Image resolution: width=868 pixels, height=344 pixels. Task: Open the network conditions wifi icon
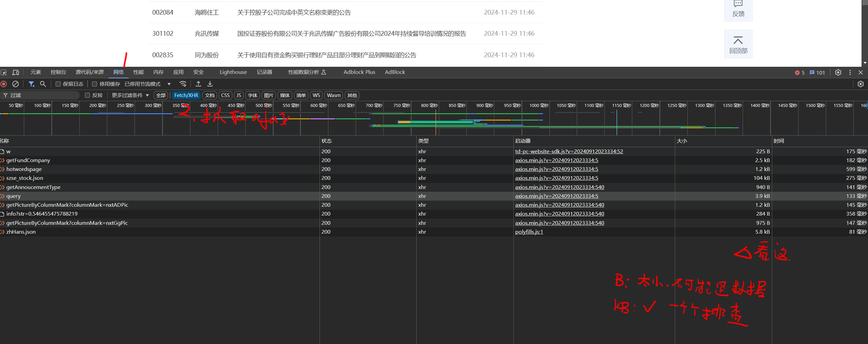(x=183, y=84)
